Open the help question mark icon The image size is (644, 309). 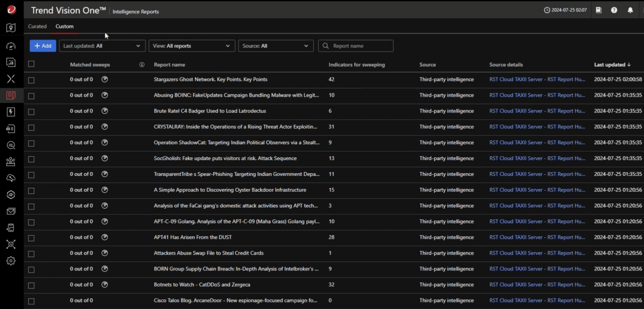coord(614,10)
